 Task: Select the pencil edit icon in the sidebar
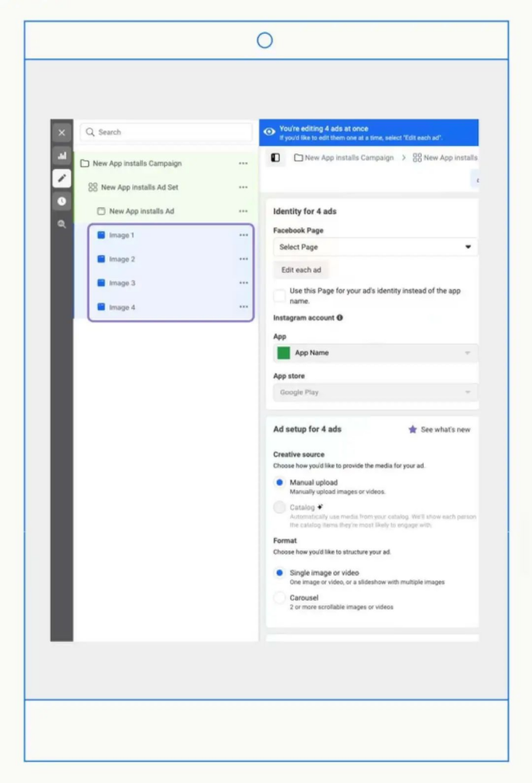[x=61, y=178]
